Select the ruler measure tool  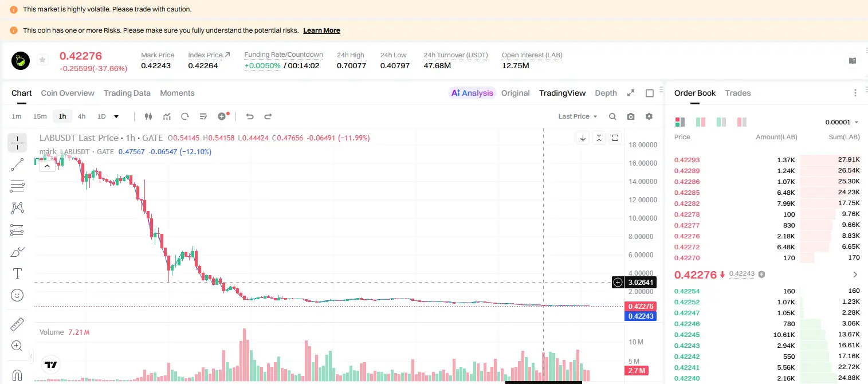(x=17, y=324)
